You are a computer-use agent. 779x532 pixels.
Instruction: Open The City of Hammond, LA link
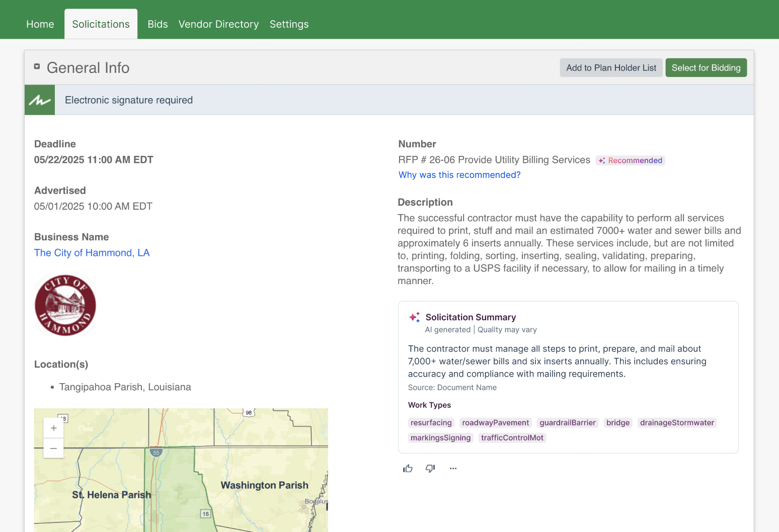(x=92, y=253)
